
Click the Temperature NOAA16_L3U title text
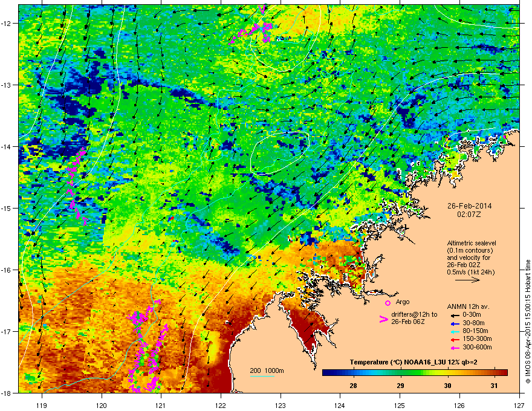[x=414, y=362]
